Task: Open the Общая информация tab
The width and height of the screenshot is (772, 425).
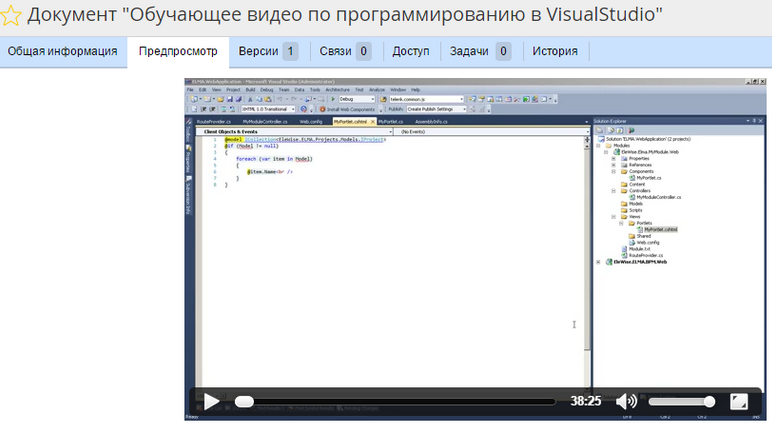Action: click(x=63, y=52)
